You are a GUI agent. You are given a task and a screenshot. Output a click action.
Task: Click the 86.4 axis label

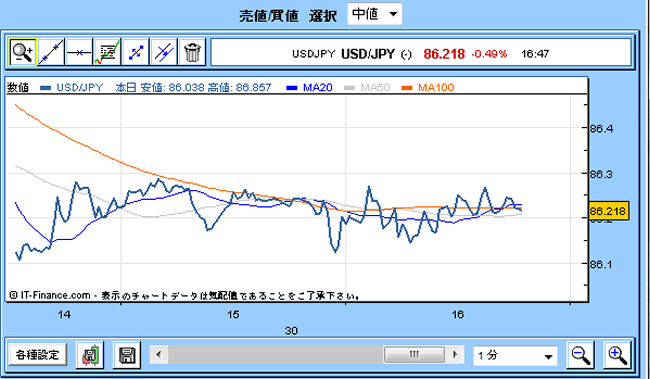coord(601,129)
